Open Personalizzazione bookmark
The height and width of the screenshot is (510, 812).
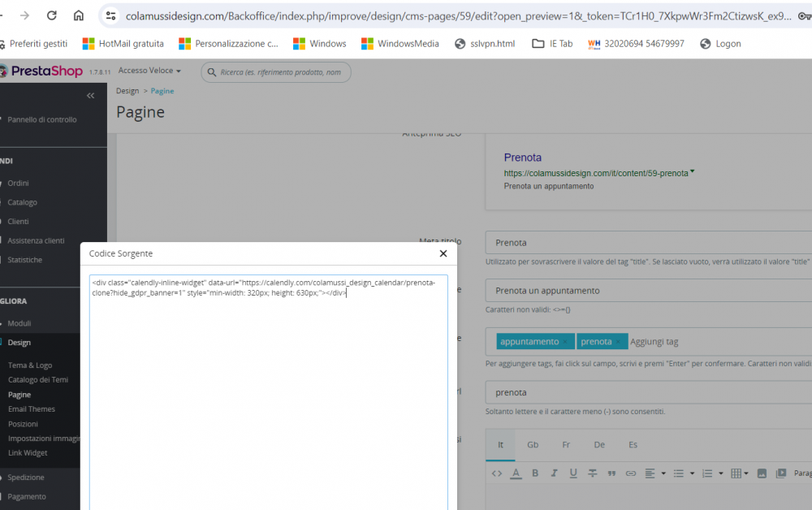(x=228, y=44)
